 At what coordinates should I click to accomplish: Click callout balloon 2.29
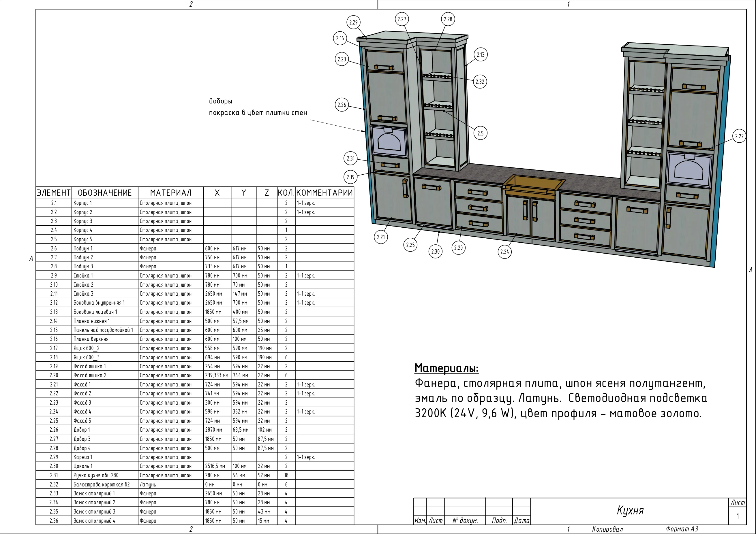pyautogui.click(x=353, y=22)
